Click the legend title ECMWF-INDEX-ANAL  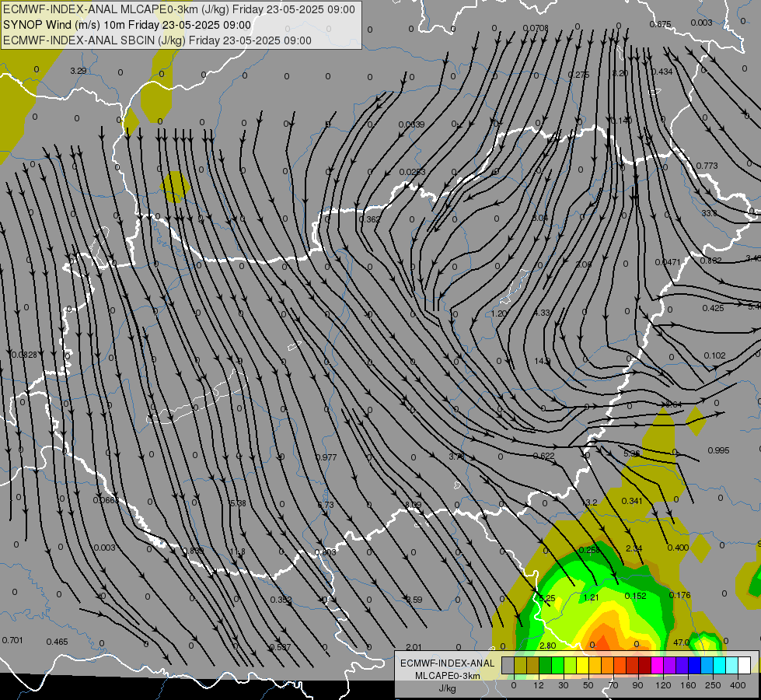447,663
